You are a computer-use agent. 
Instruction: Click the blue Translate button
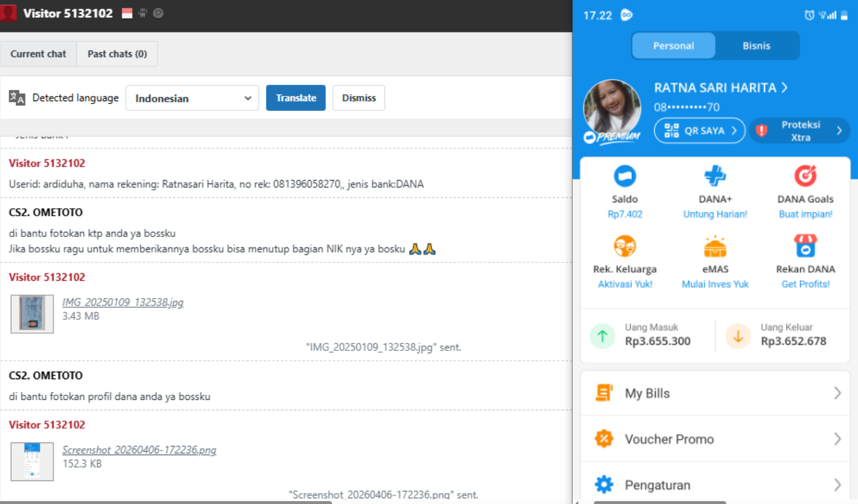pyautogui.click(x=296, y=98)
